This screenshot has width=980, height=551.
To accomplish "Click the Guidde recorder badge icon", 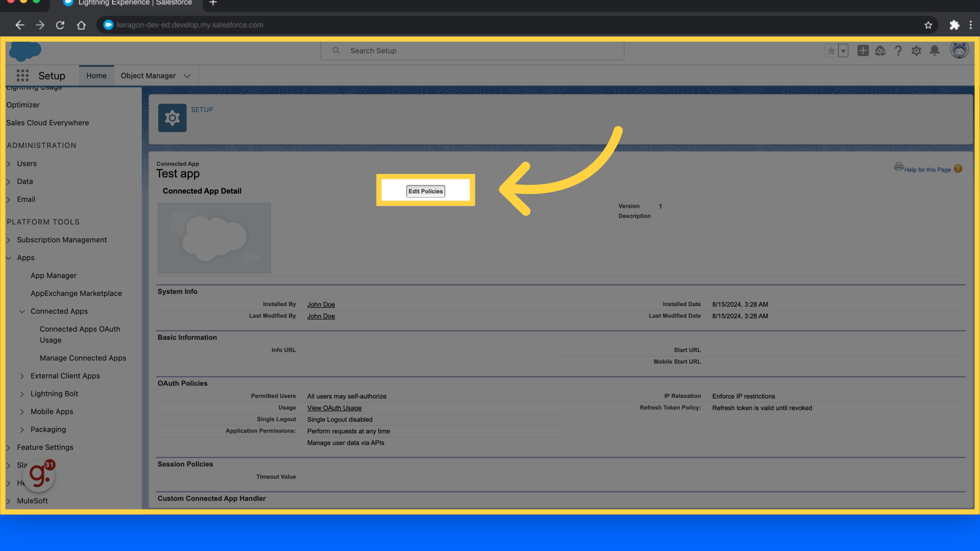I will click(39, 475).
